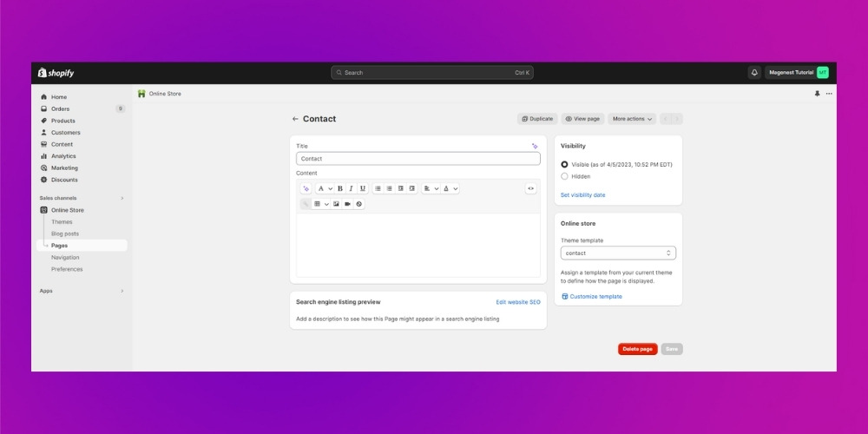Screen dimensions: 868x434
Task: Click the underline formatting icon
Action: coord(363,188)
